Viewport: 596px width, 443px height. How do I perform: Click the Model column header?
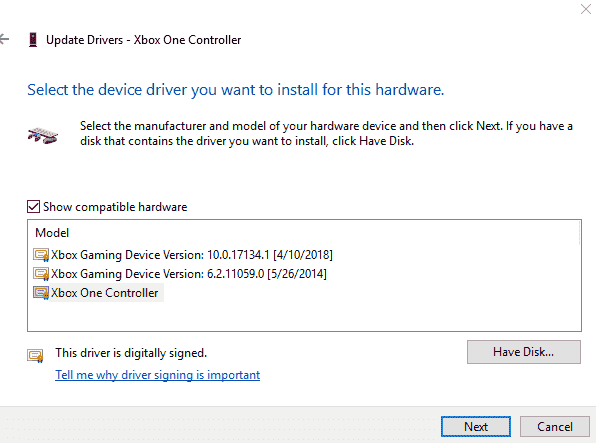click(x=52, y=233)
